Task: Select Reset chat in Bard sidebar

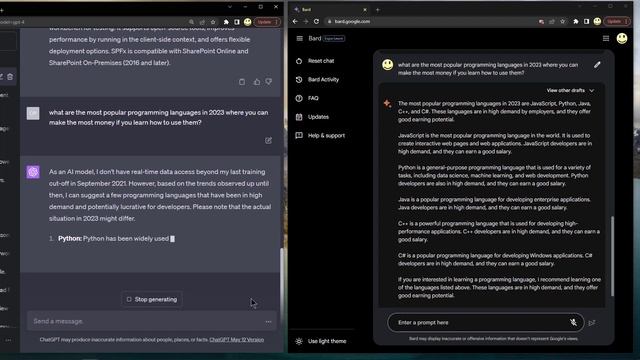Action: tap(315, 61)
